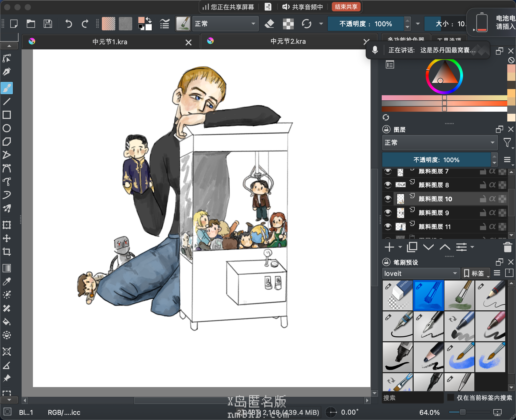Click the layer 不透明度 100% slider
Viewport: 516px width, 420px height.
tap(436, 160)
